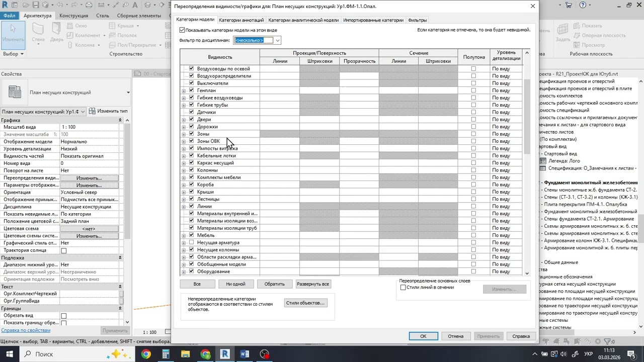Viewport: 644px width, 362px height.
Task: Switch to Категории аннотаций tab
Action: click(241, 20)
